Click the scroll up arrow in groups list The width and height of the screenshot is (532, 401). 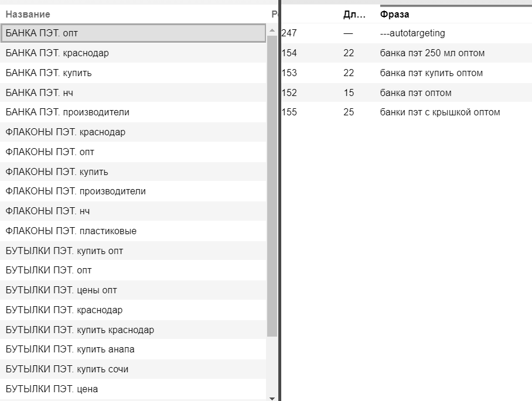tap(272, 30)
